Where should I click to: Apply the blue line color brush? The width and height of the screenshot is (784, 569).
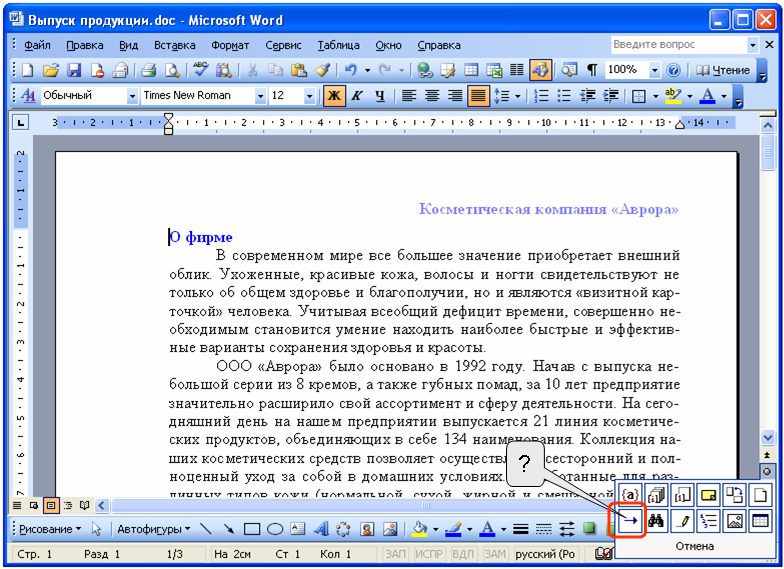453,529
